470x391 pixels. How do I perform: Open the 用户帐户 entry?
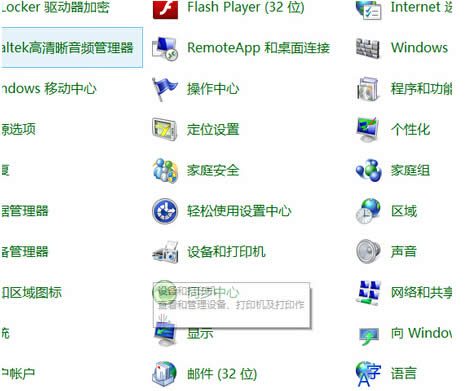(18, 374)
